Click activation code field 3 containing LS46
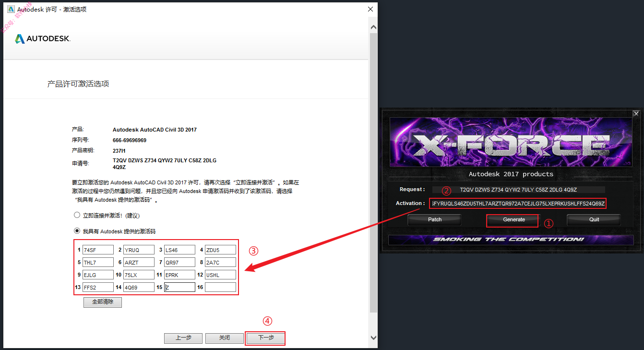Viewport: 644px width, 350px height. pos(179,250)
